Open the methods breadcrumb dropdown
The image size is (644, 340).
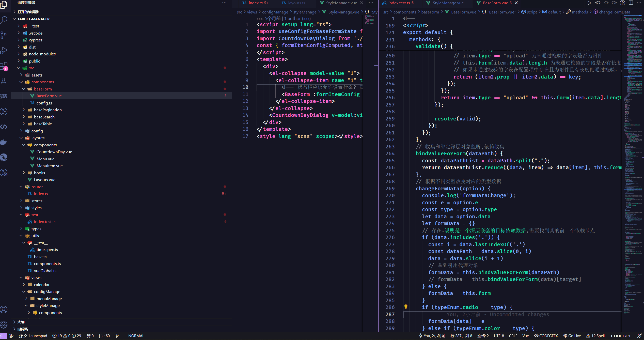pyautogui.click(x=580, y=12)
